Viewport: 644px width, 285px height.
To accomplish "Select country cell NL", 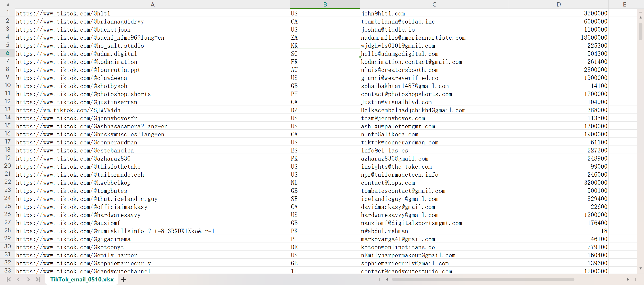I will (x=325, y=182).
